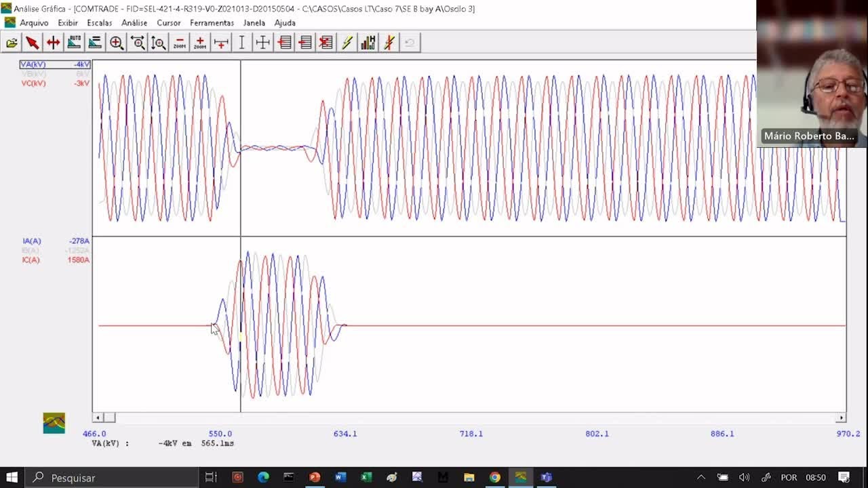Click the wave logo icon below channels

(54, 424)
